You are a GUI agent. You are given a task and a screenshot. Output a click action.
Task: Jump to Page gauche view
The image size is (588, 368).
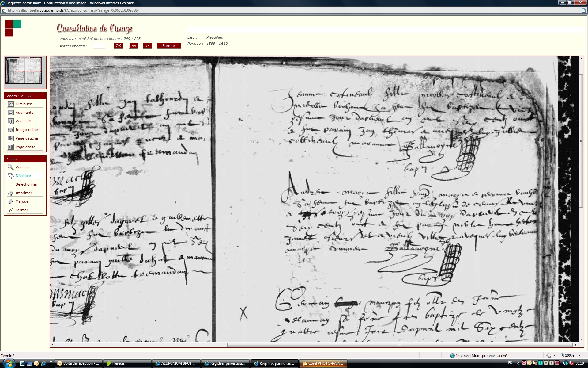point(11,139)
